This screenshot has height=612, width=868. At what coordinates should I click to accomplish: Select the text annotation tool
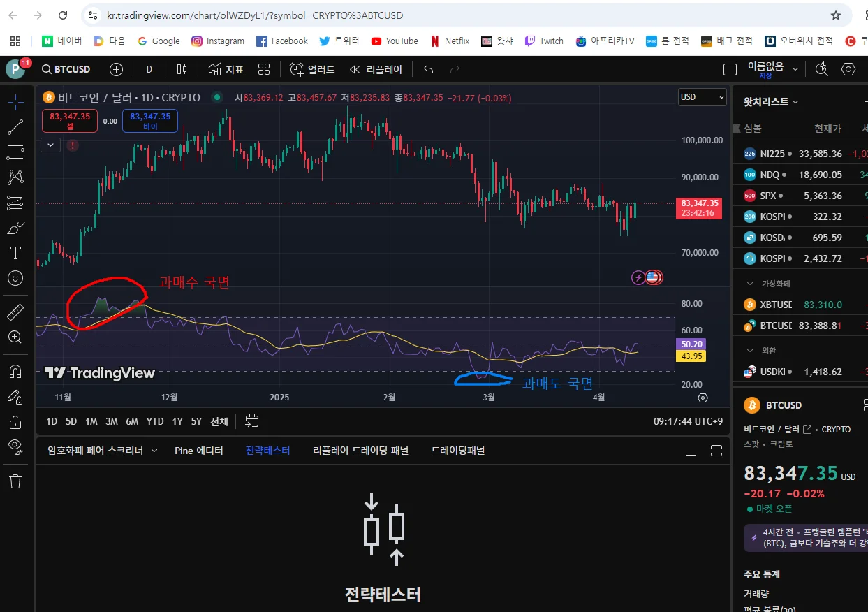(15, 253)
